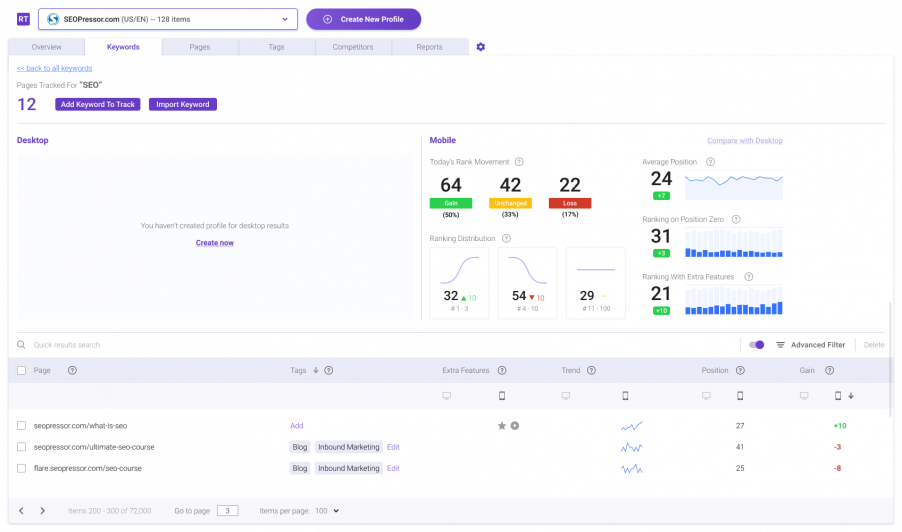Image resolution: width=902 pixels, height=532 pixels.
Task: Sort by Tags column arrow
Action: 316,370
